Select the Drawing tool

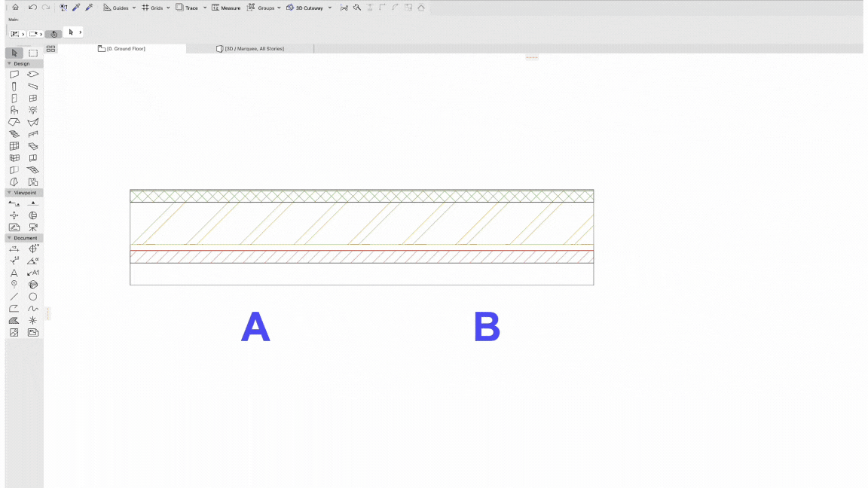(x=33, y=333)
